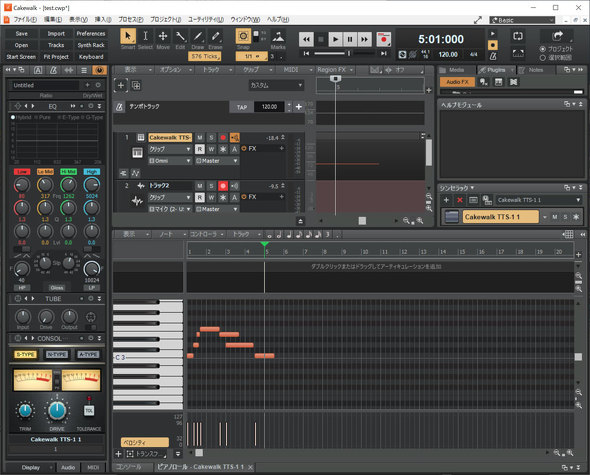590x475 pixels.
Task: Open the Basic workspace dropdown
Action: point(522,20)
